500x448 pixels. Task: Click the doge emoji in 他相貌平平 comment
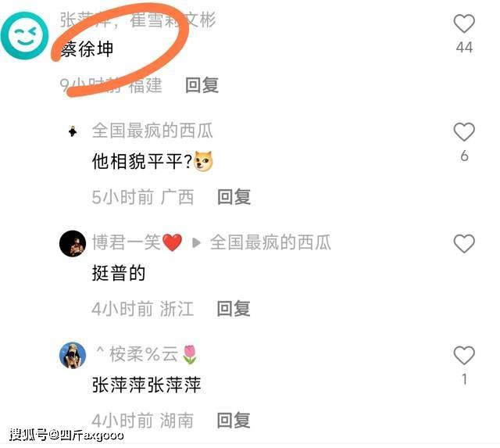click(204, 161)
